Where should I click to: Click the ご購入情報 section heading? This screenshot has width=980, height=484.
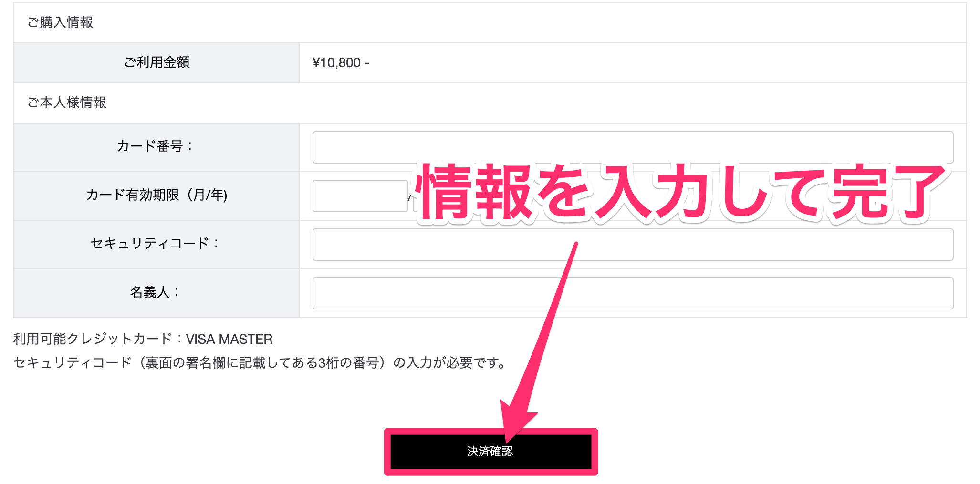[60, 22]
